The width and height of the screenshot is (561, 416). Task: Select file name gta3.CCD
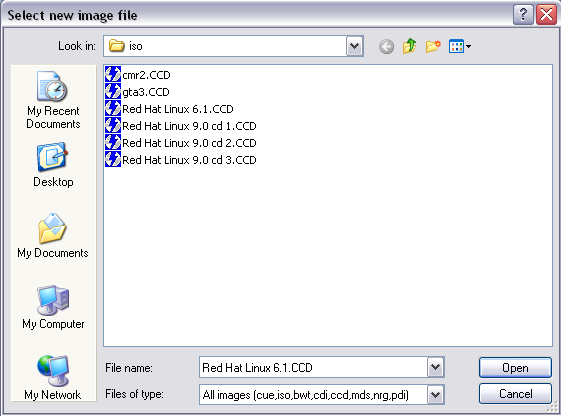click(146, 92)
